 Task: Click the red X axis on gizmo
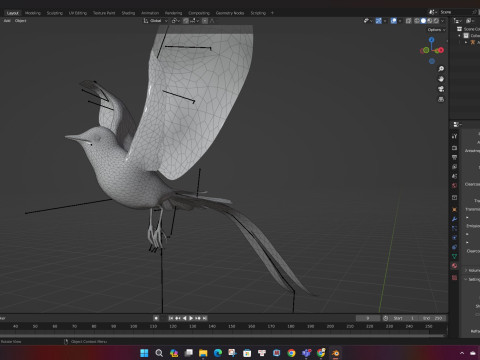[x=441, y=50]
